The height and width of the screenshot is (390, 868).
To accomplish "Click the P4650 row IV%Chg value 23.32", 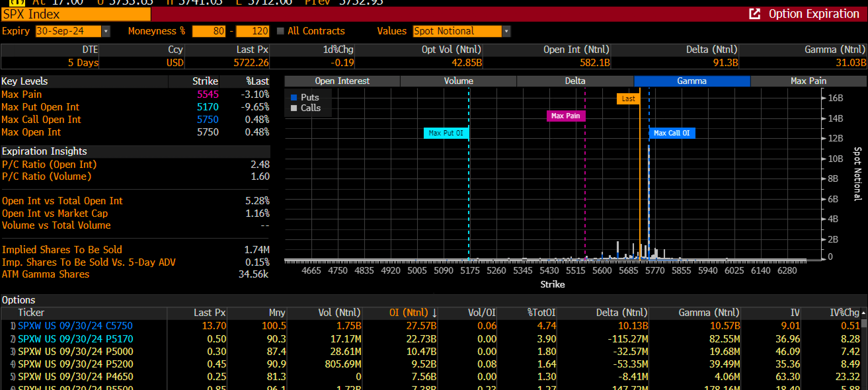I will (x=848, y=376).
